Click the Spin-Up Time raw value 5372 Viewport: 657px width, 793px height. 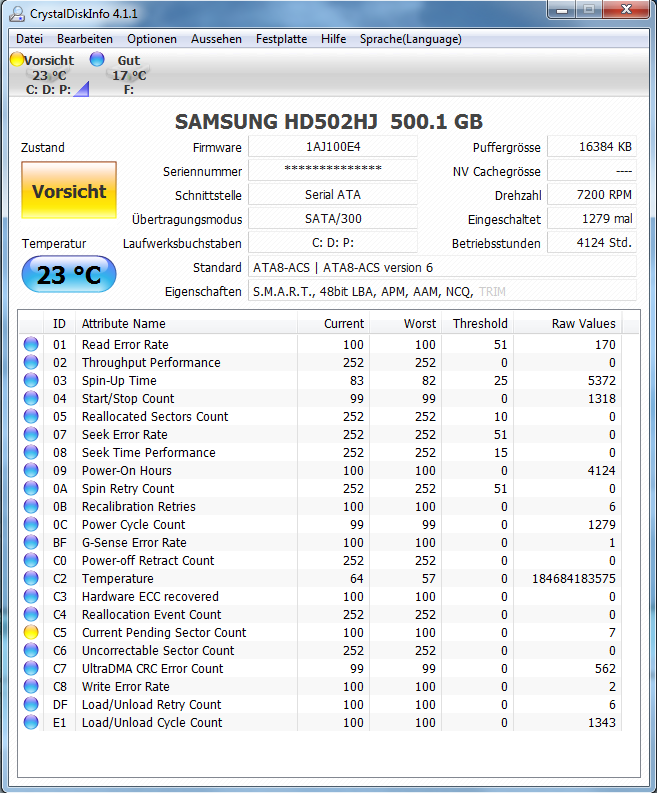(601, 380)
